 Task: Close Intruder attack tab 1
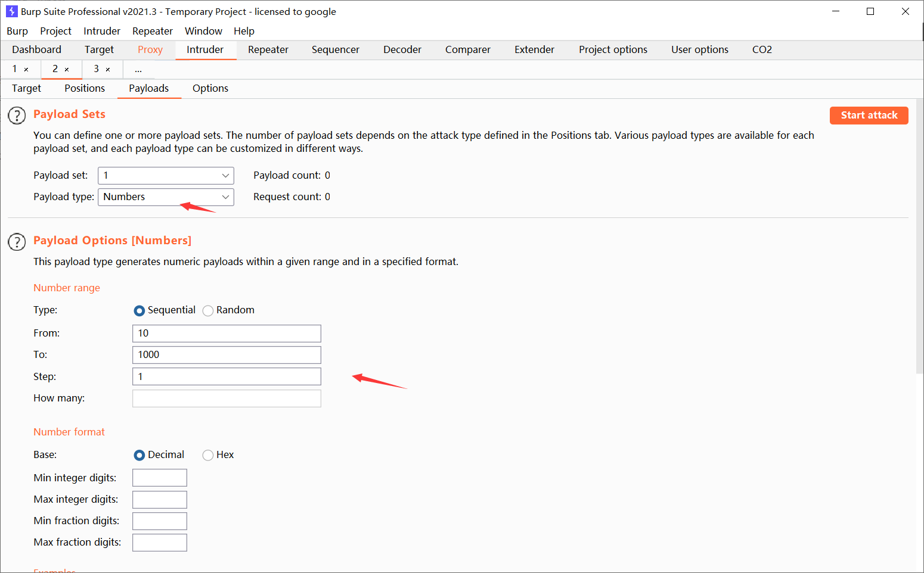tap(26, 70)
